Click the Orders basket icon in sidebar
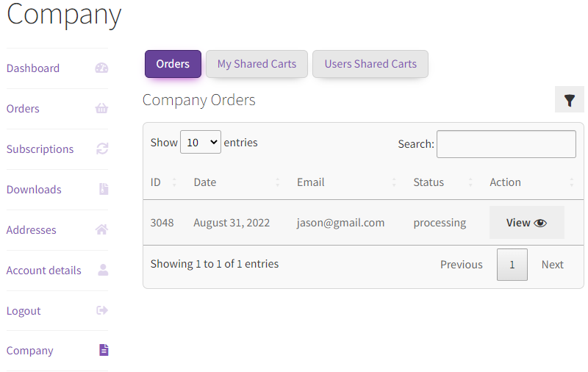 click(x=101, y=108)
